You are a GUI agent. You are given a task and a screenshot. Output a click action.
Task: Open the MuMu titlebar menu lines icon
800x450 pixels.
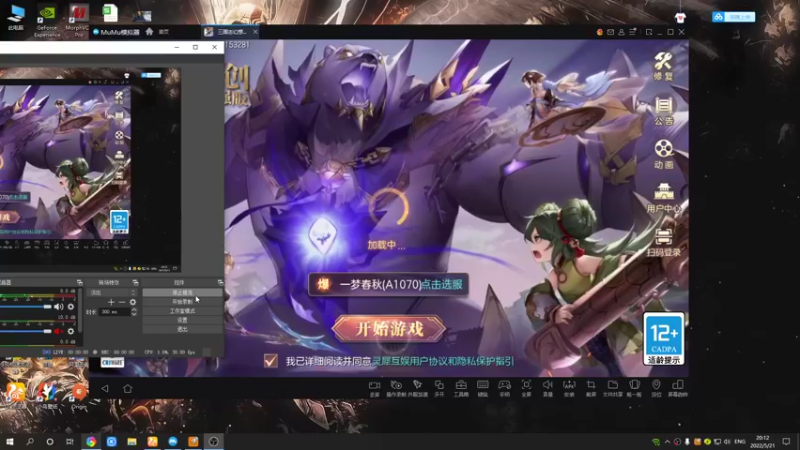633,32
